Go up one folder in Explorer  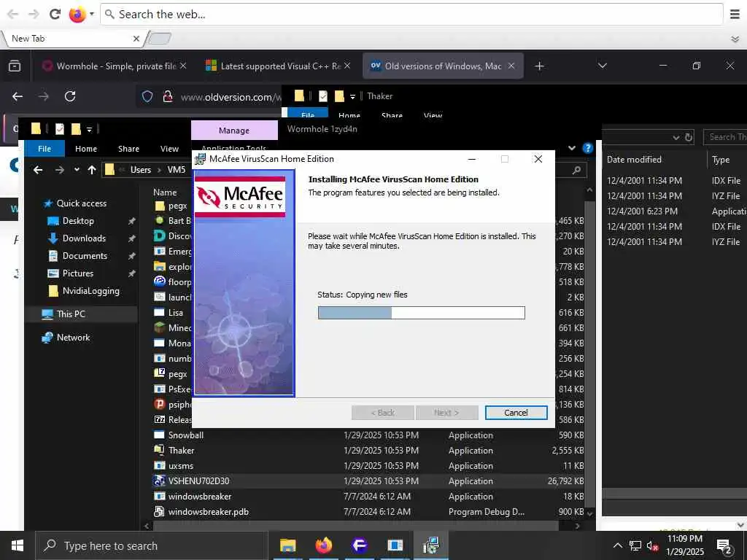coord(92,169)
